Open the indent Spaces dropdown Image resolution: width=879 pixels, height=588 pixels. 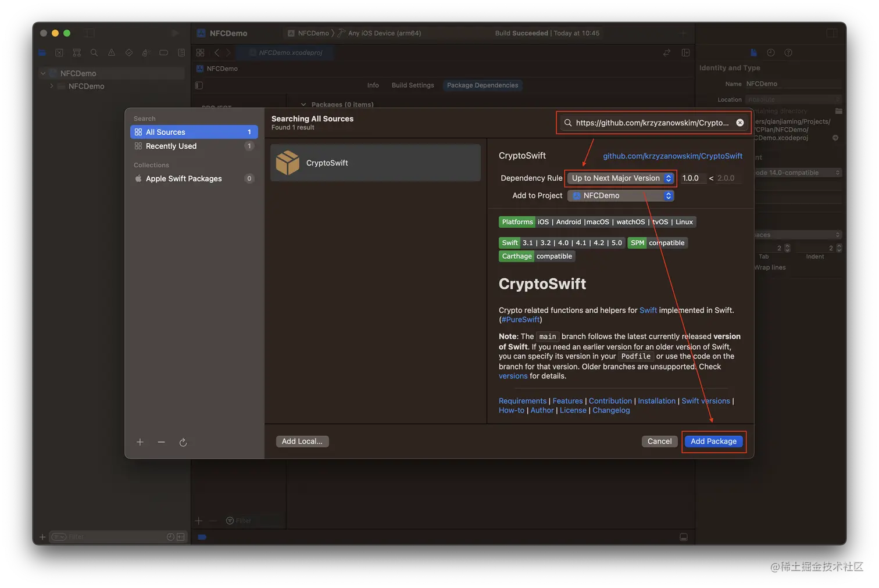pyautogui.click(x=798, y=235)
